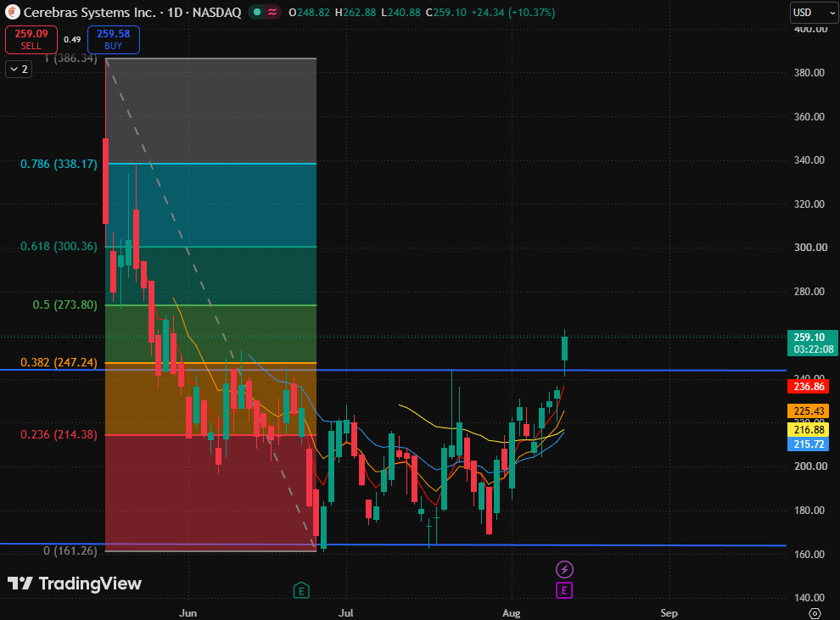Click the green E earnings marker near July
This screenshot has height=620, width=840.
(x=301, y=590)
